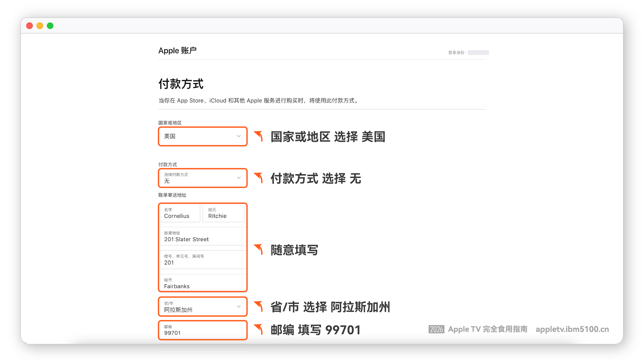Viewport: 644px width, 362px height.
Task: Open the 国家或地区 dropdown showing 美国
Action: [203, 136]
